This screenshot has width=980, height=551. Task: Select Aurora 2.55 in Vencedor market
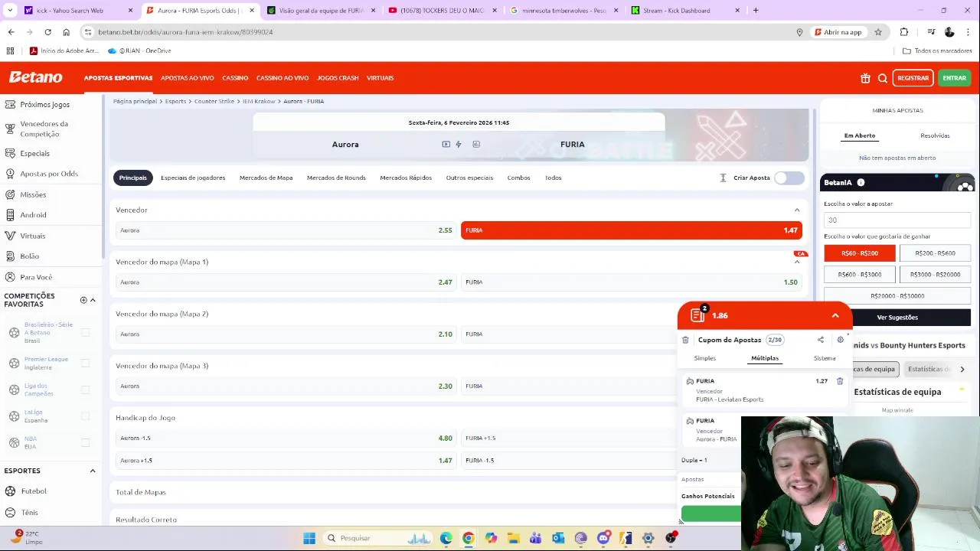click(286, 230)
